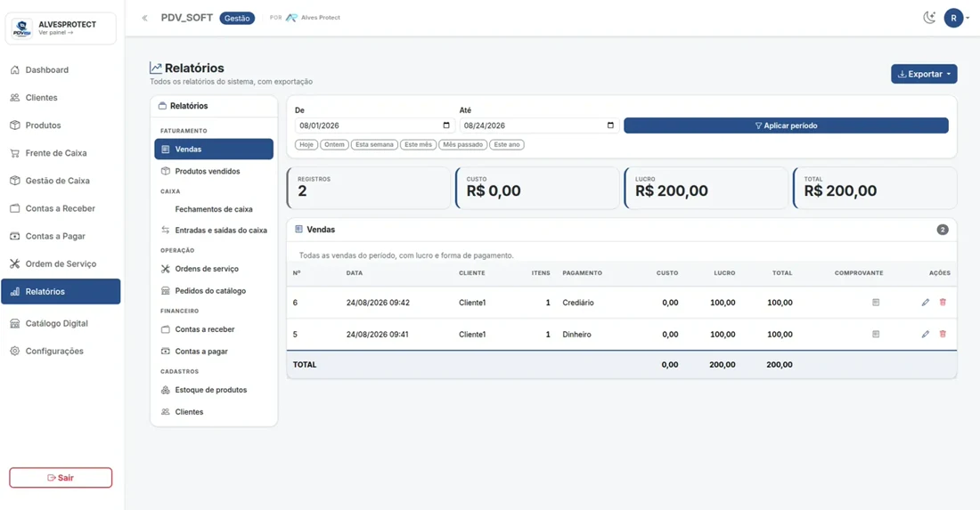This screenshot has height=510, width=980.
Task: Select the Ontem quick filter
Action: click(x=334, y=144)
